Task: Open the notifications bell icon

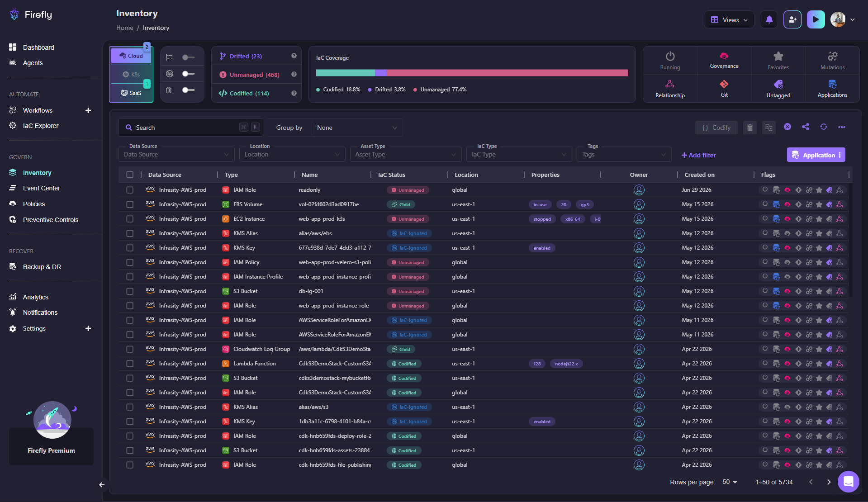Action: (x=769, y=19)
